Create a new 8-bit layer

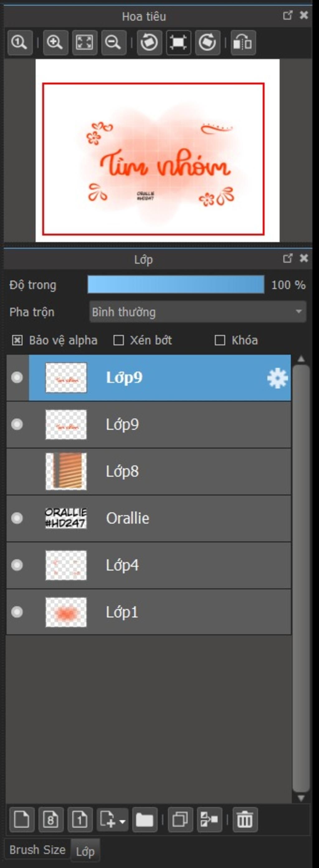[51, 819]
